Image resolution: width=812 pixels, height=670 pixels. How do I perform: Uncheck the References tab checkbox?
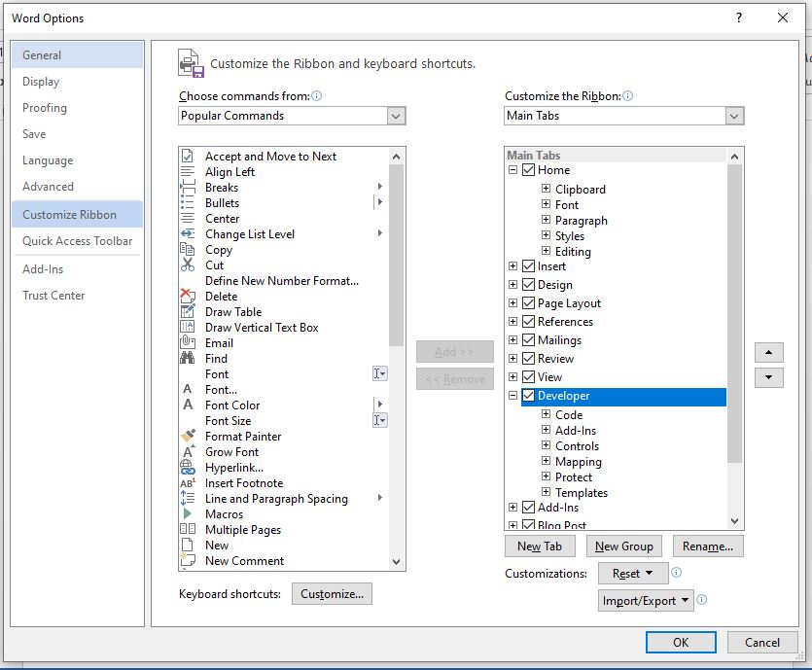tap(528, 322)
